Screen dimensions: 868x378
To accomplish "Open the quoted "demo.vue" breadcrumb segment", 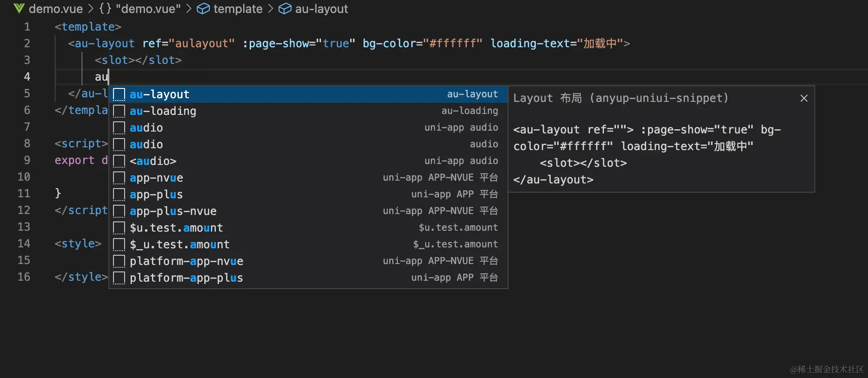I will (x=148, y=9).
